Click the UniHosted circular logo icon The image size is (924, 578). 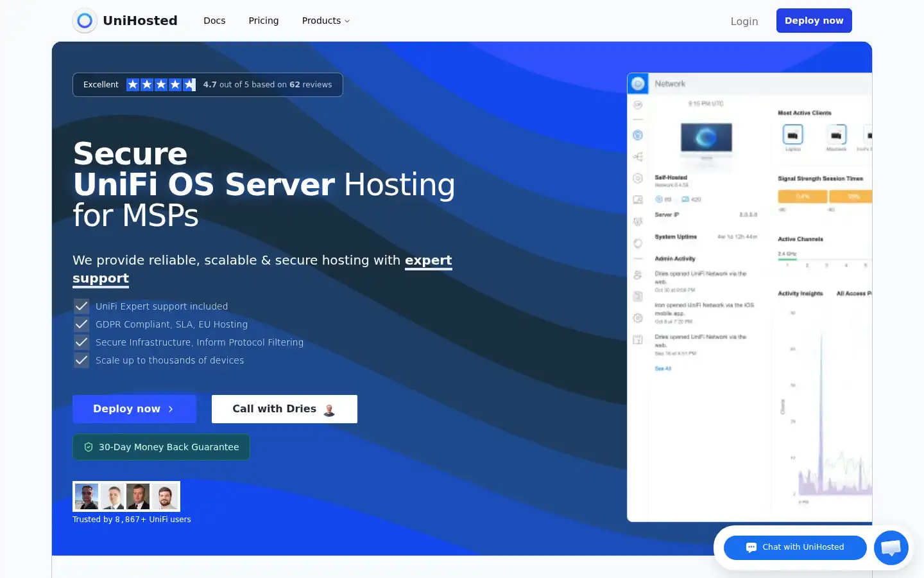pos(85,21)
